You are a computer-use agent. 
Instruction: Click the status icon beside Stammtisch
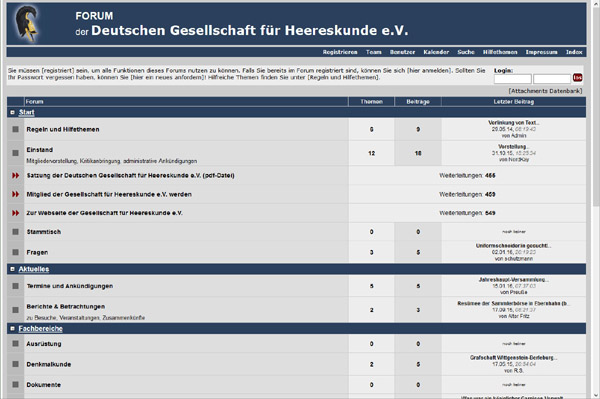pyautogui.click(x=15, y=232)
